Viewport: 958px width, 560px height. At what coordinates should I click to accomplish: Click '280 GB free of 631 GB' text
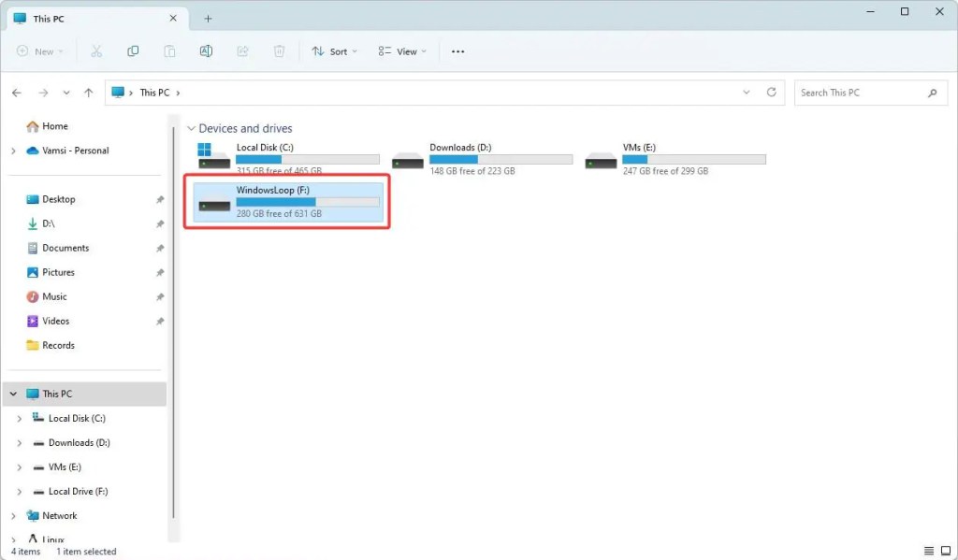279,214
